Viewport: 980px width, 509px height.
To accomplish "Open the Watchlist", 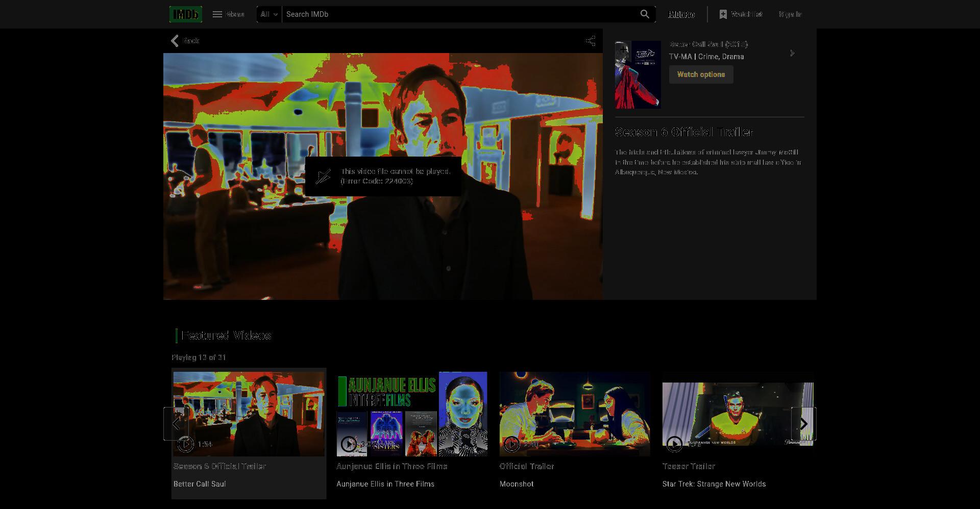I will tap(741, 14).
